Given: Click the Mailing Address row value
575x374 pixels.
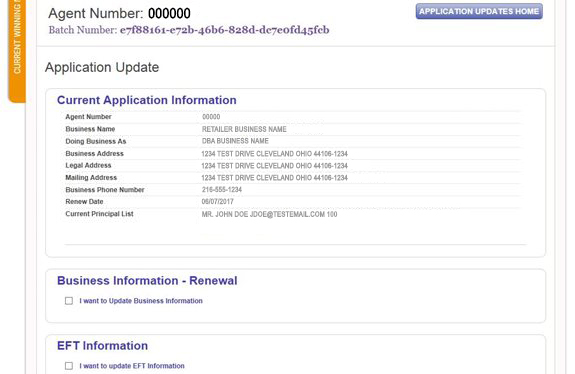Looking at the screenshot, I should (x=274, y=178).
